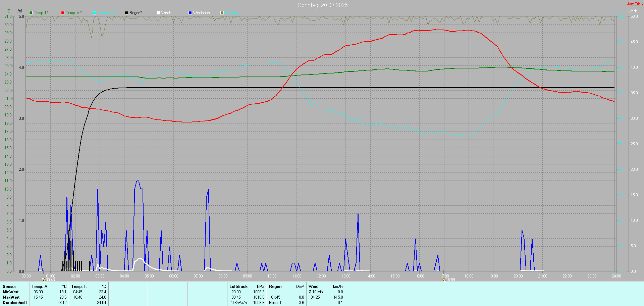
Task: Click the 'Sensor' header in the stats table
Action: coord(9,287)
